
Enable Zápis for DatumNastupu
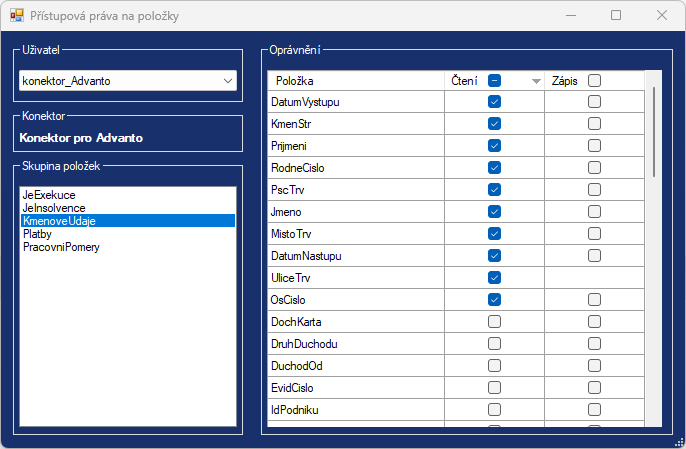pyautogui.click(x=594, y=256)
